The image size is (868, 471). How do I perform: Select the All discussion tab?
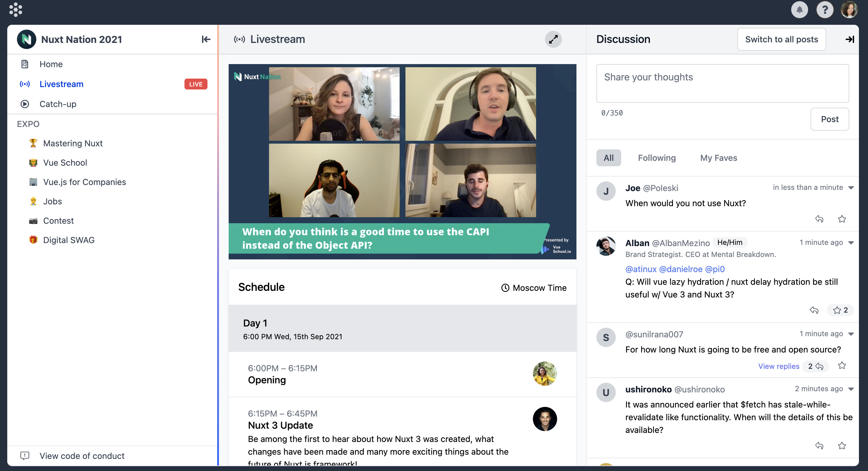click(x=608, y=158)
